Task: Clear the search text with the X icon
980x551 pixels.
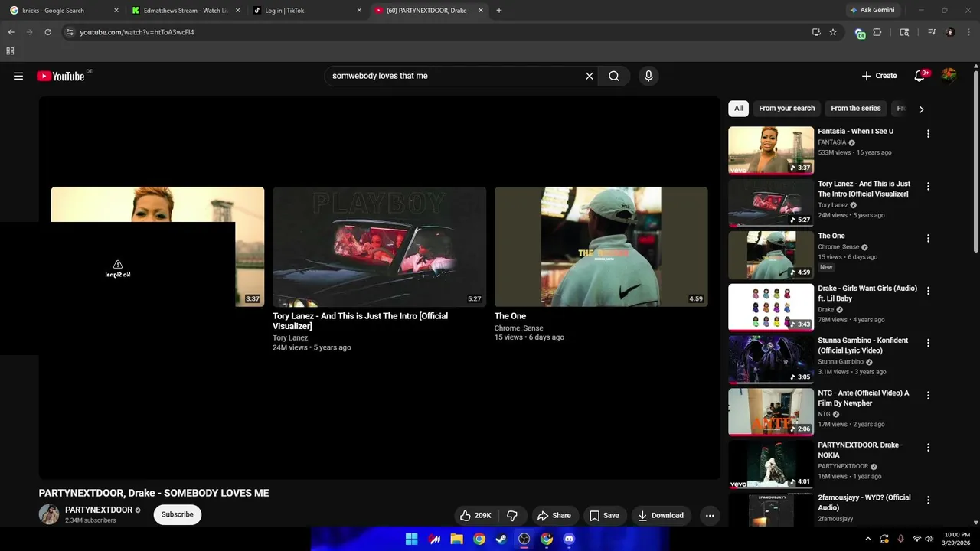Action: (x=590, y=76)
